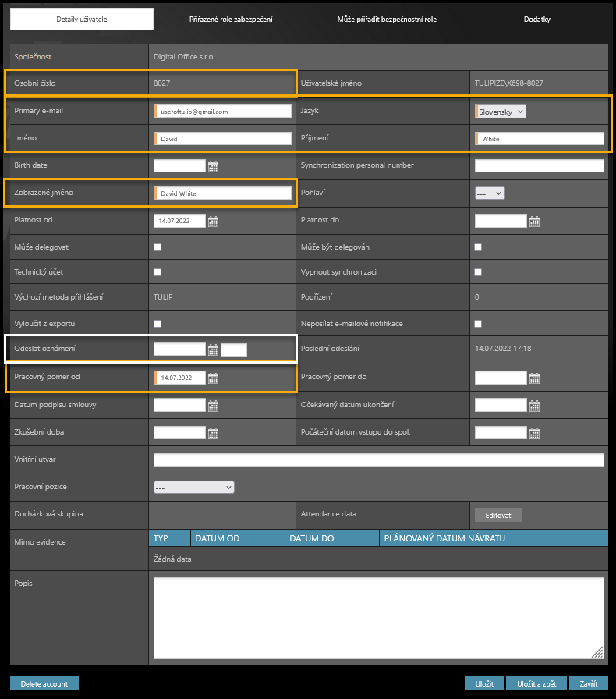Open calendar icon for Odeslat oznámení
Viewport: 616px width, 699px height.
213,349
